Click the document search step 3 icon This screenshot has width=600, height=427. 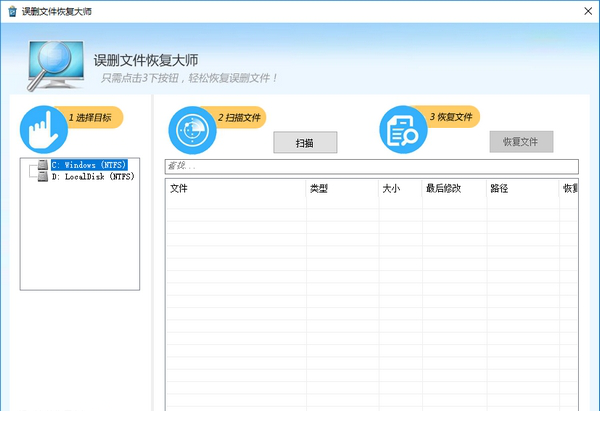[403, 130]
